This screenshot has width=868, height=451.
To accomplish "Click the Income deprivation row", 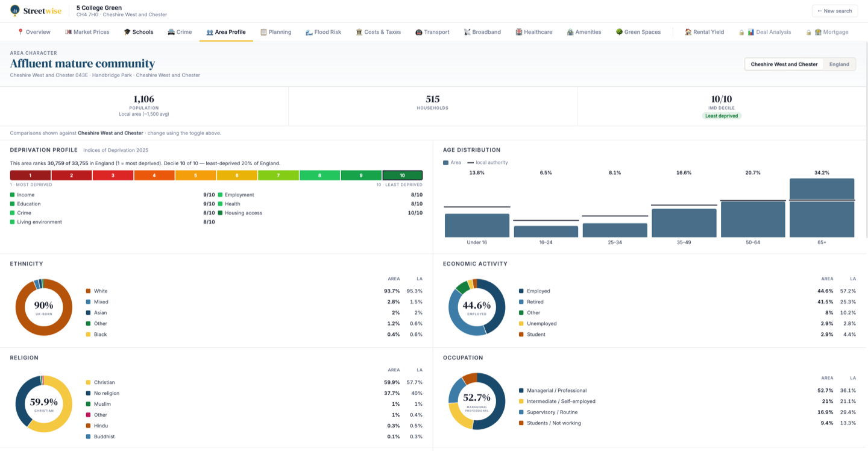I will (113, 195).
